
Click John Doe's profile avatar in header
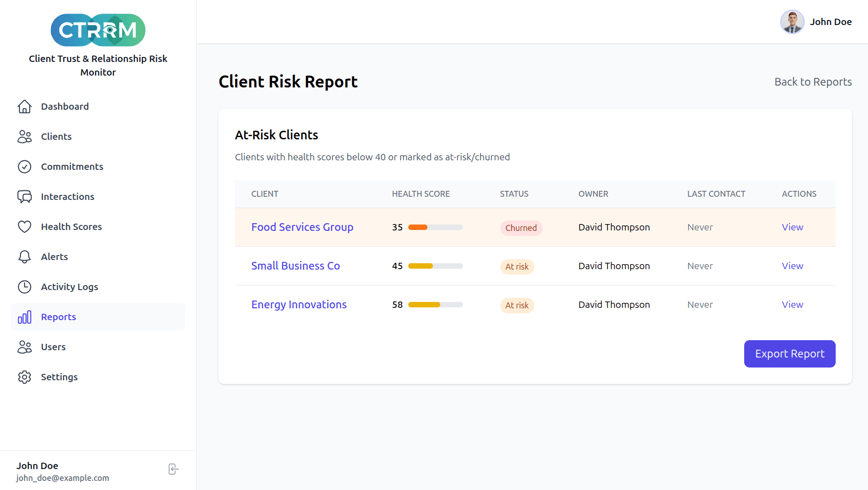click(x=792, y=22)
